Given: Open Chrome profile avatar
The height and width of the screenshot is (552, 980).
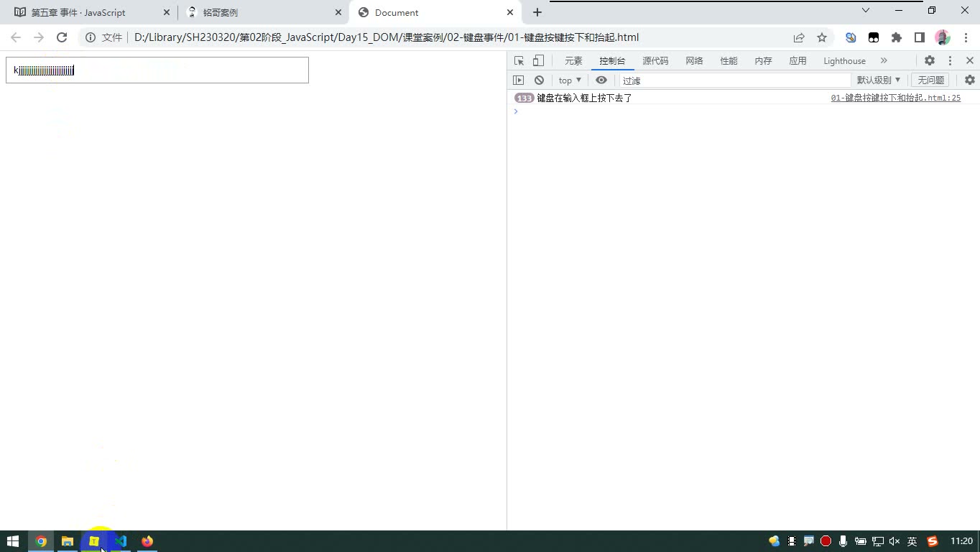Looking at the screenshot, I should [x=943, y=37].
